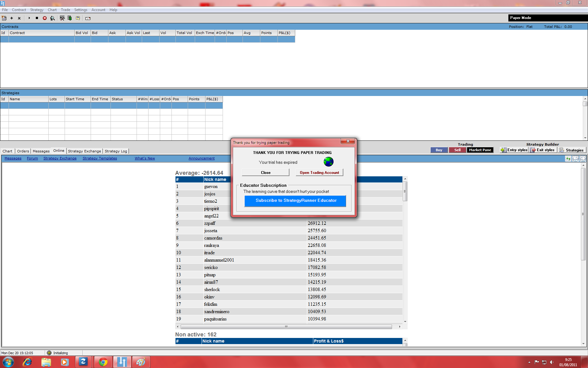Switch to the Strategy Exchange tab
This screenshot has width=588, height=368.
click(x=84, y=151)
